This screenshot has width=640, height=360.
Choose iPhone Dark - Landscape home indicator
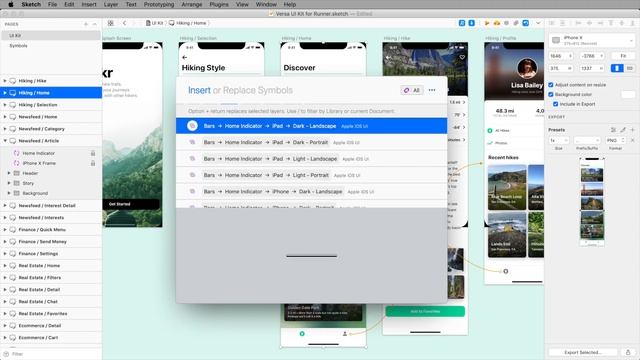pos(311,191)
